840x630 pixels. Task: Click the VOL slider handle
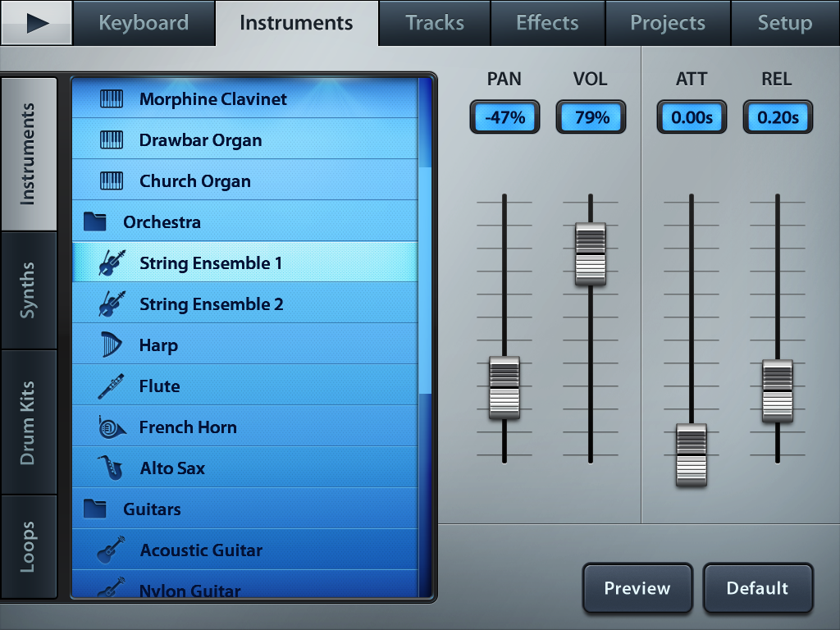(590, 254)
